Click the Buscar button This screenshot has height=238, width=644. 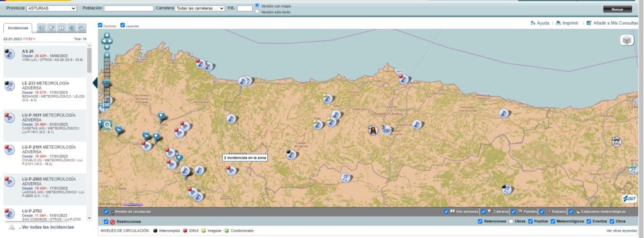pyautogui.click(x=618, y=9)
